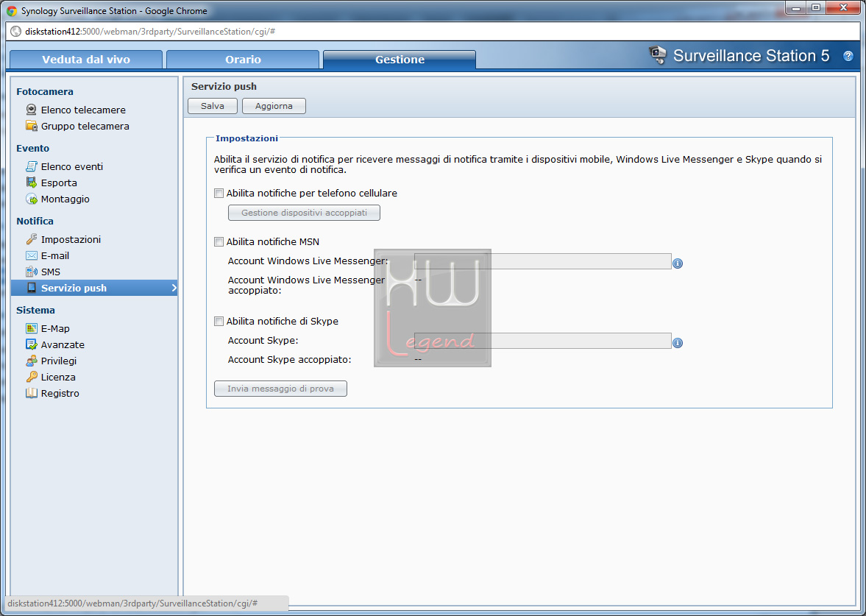The image size is (866, 616).
Task: Click the Esporta film icon
Action: (32, 183)
